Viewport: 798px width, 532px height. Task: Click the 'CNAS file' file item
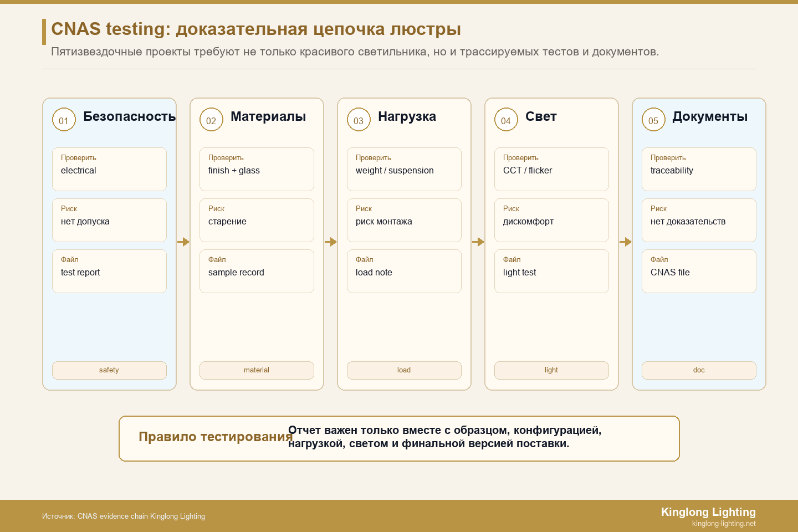point(699,271)
